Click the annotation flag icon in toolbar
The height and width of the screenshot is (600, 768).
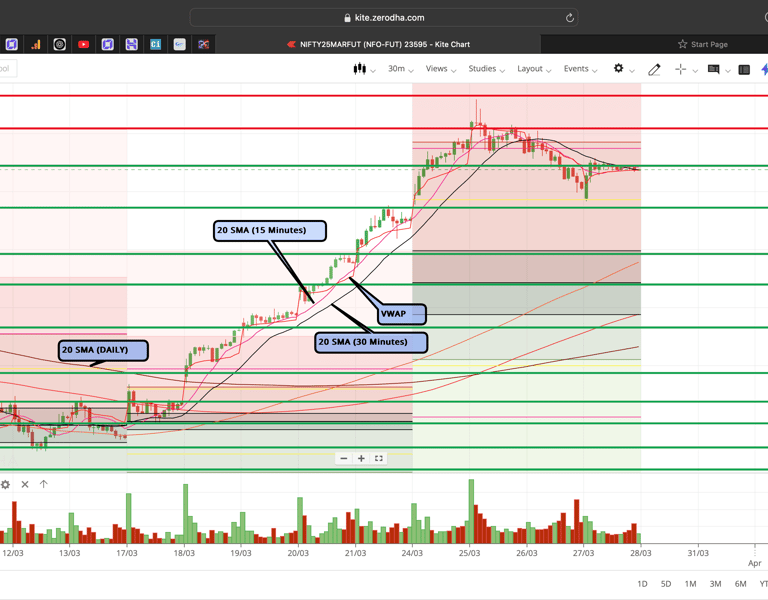pyautogui.click(x=714, y=70)
